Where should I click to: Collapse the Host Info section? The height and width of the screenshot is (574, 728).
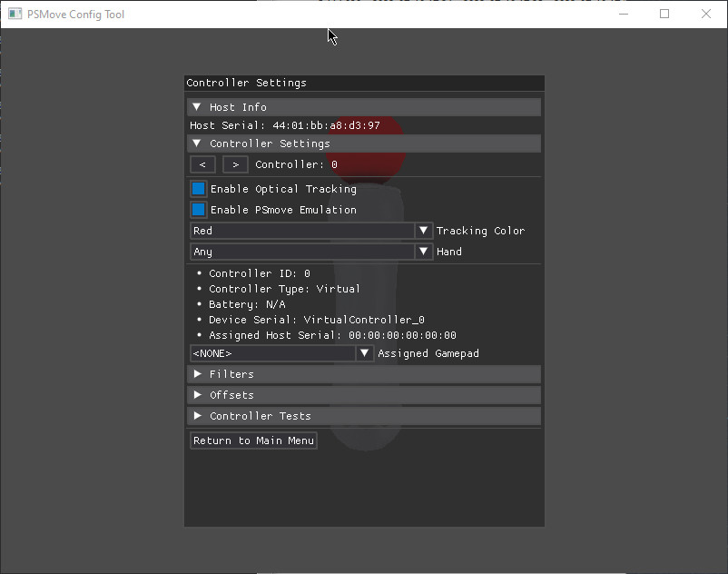pos(364,107)
